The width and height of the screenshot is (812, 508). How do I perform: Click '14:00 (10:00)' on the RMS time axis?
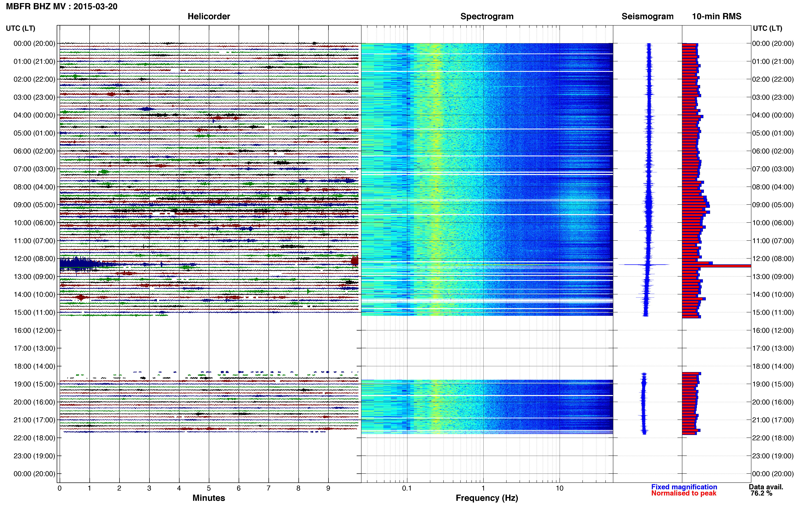(773, 295)
